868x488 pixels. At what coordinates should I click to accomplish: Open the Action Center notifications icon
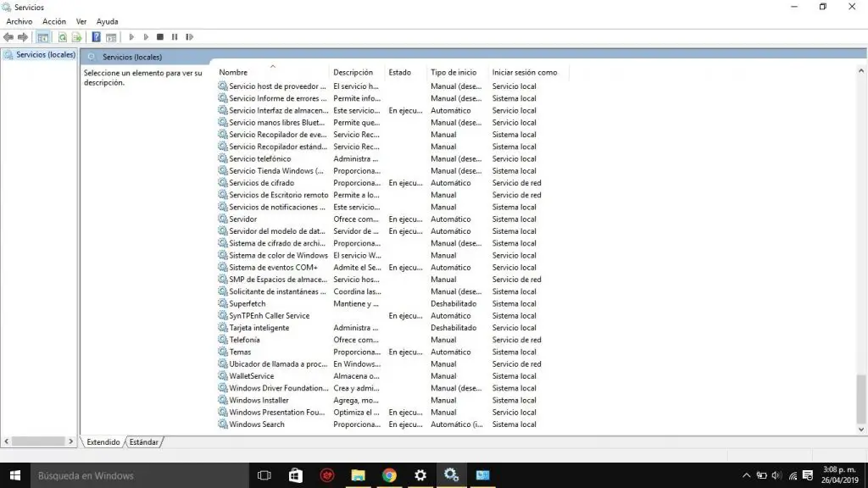pos(808,475)
